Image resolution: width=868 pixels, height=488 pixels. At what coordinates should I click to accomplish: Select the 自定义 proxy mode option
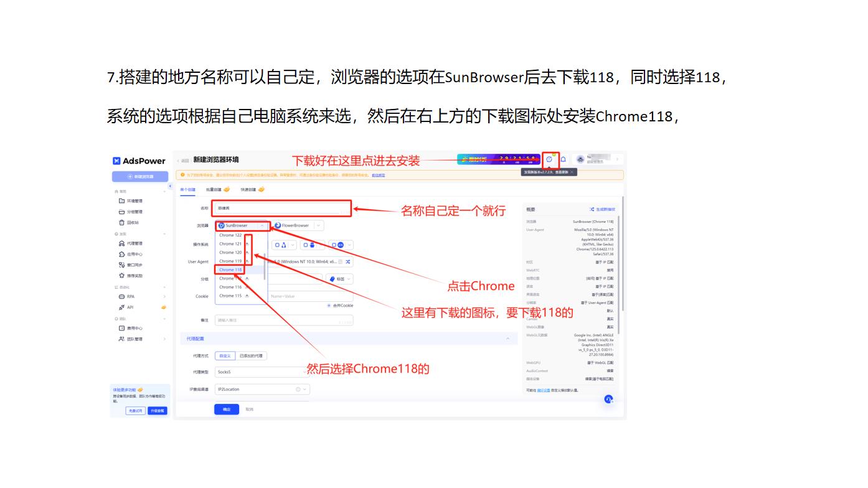pyautogui.click(x=225, y=356)
